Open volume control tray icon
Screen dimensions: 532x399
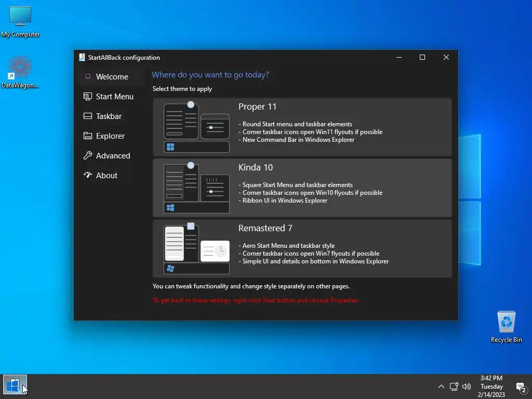tap(467, 387)
